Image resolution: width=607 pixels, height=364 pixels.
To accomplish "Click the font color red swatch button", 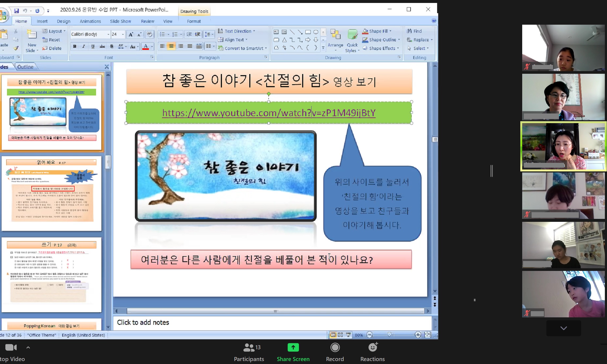I will (x=146, y=47).
